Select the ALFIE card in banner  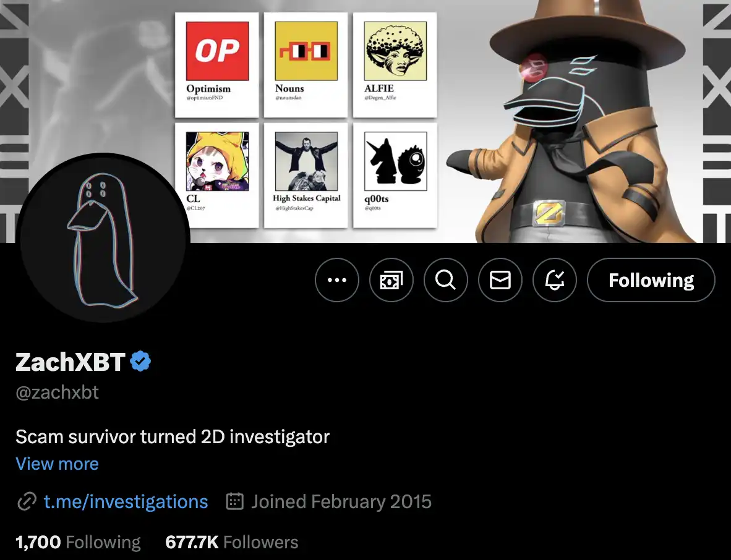pyautogui.click(x=395, y=64)
